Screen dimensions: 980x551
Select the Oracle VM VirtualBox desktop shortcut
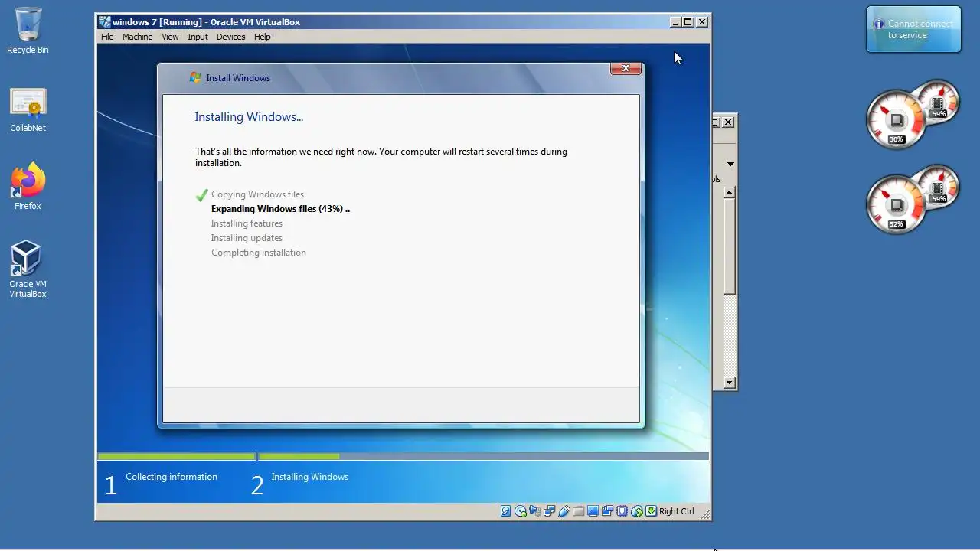(28, 269)
